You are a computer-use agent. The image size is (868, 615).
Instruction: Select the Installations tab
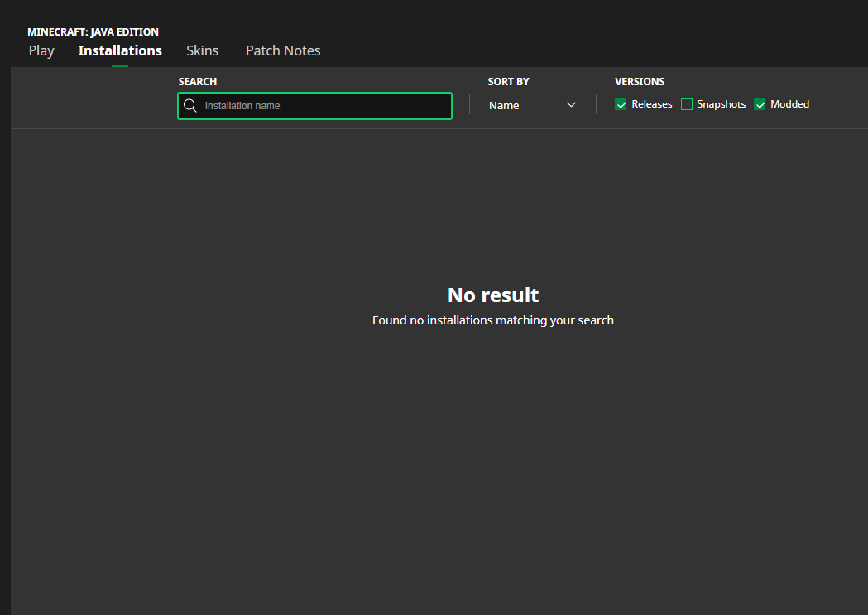click(x=120, y=51)
